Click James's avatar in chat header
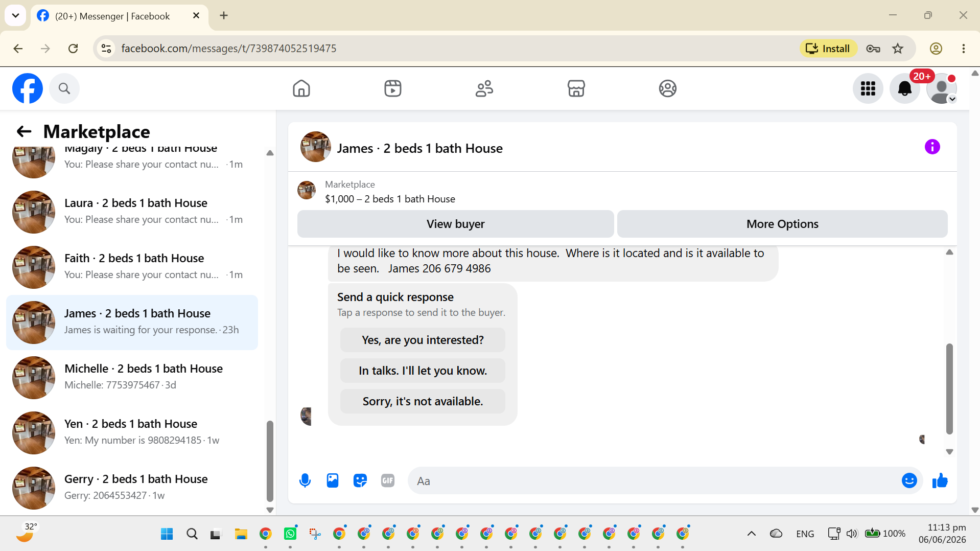 pyautogui.click(x=315, y=147)
